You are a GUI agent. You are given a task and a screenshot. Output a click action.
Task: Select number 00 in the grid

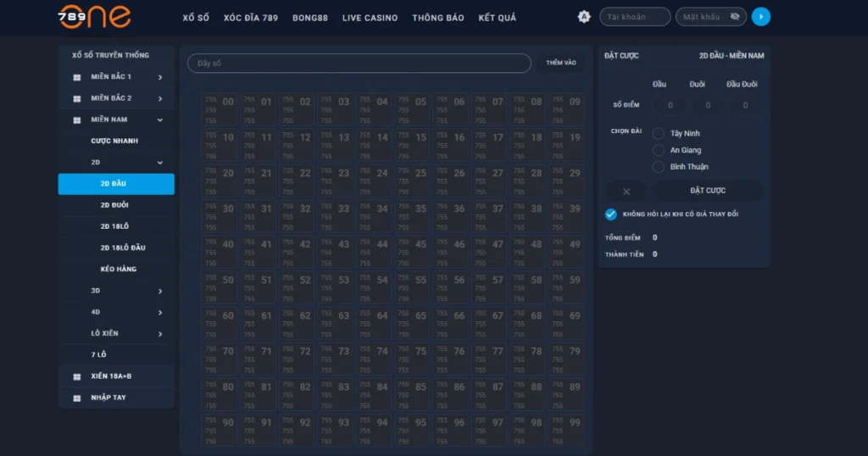click(220, 109)
